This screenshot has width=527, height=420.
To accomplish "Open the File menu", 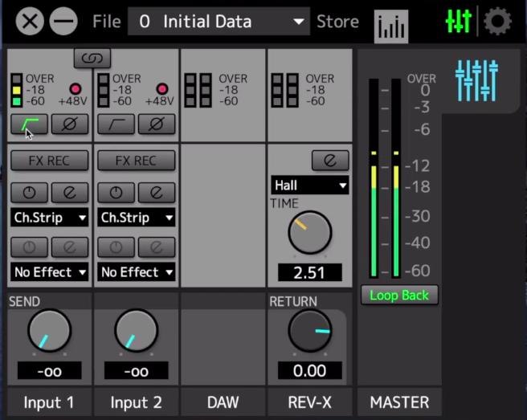I will coord(106,21).
